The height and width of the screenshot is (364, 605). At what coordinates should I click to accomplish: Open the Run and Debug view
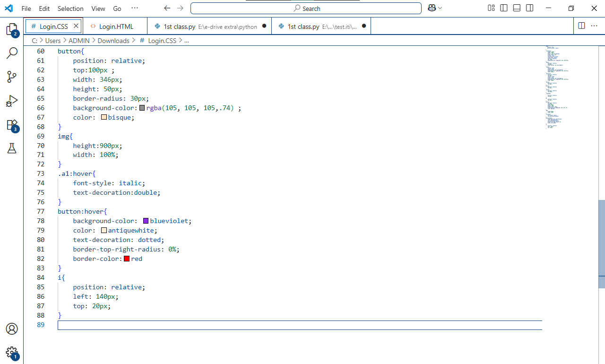[x=12, y=101]
